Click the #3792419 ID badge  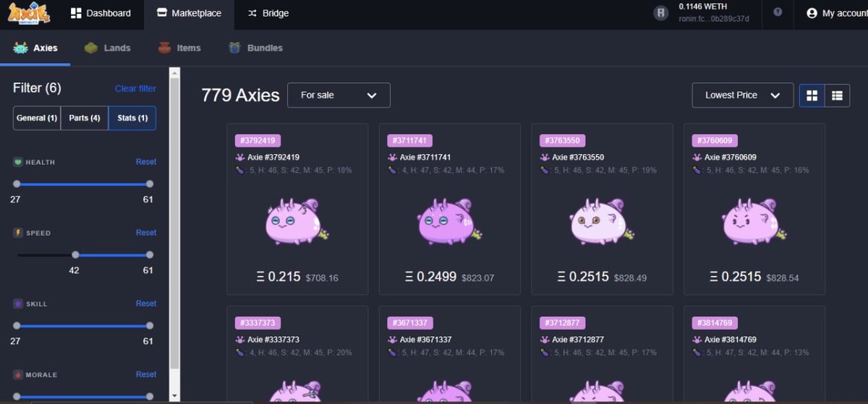pos(258,141)
